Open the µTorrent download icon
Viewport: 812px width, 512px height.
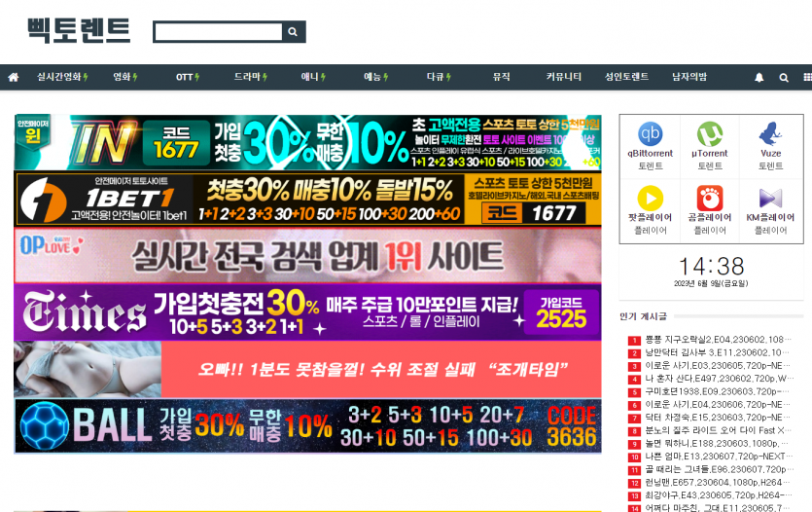(710, 134)
